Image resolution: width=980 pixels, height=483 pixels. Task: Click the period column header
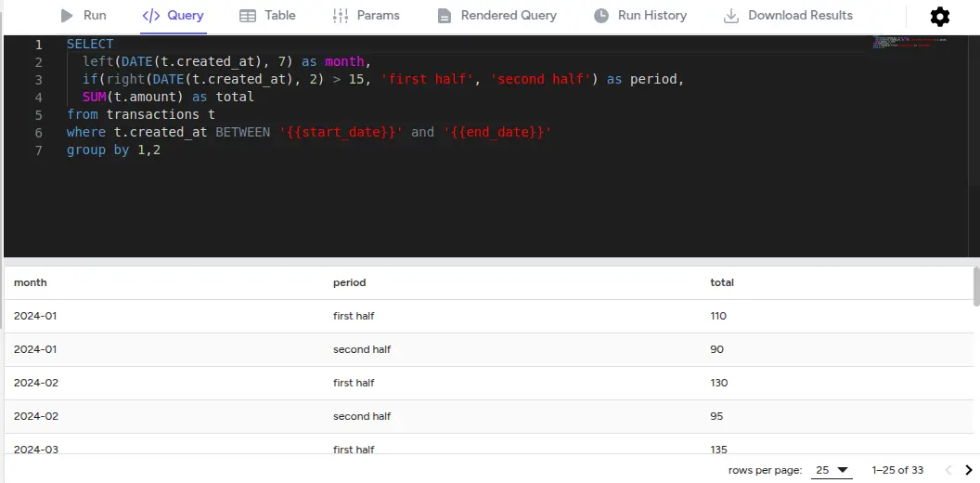pos(349,282)
